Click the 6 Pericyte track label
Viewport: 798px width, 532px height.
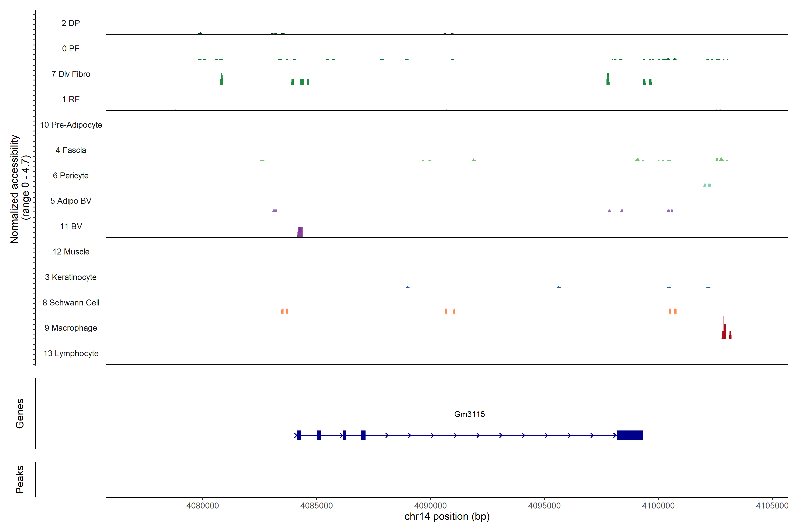(x=70, y=175)
